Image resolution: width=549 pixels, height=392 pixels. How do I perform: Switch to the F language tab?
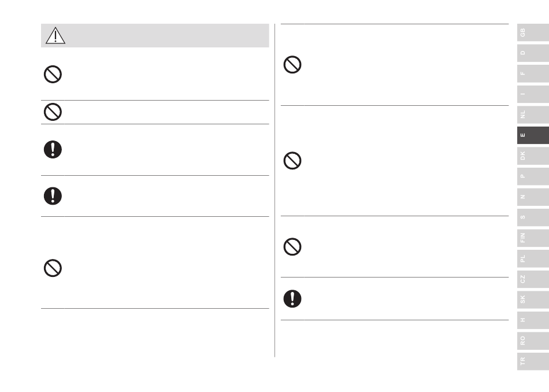coord(533,73)
